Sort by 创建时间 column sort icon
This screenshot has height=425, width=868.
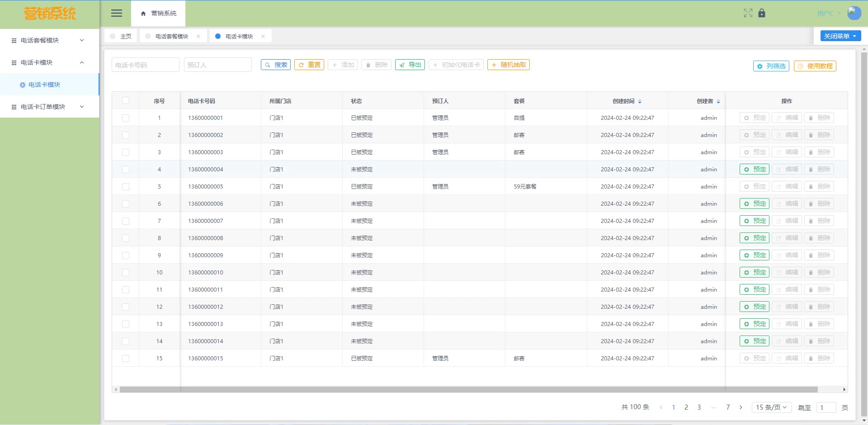point(640,101)
